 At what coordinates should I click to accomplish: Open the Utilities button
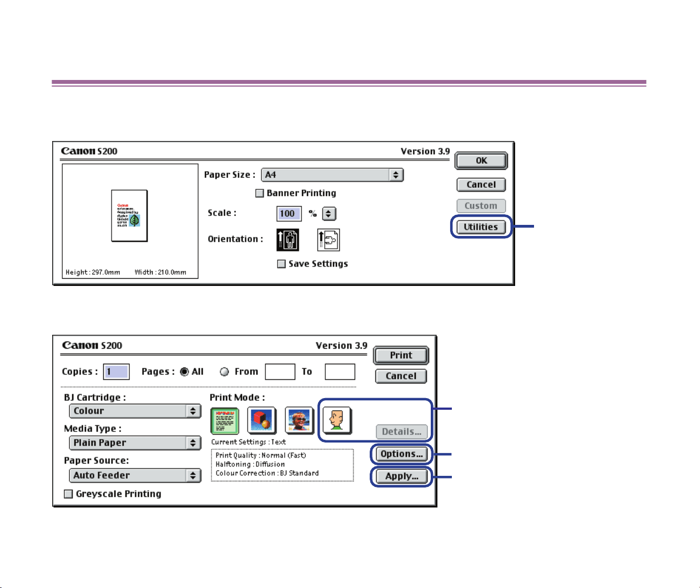[481, 227]
